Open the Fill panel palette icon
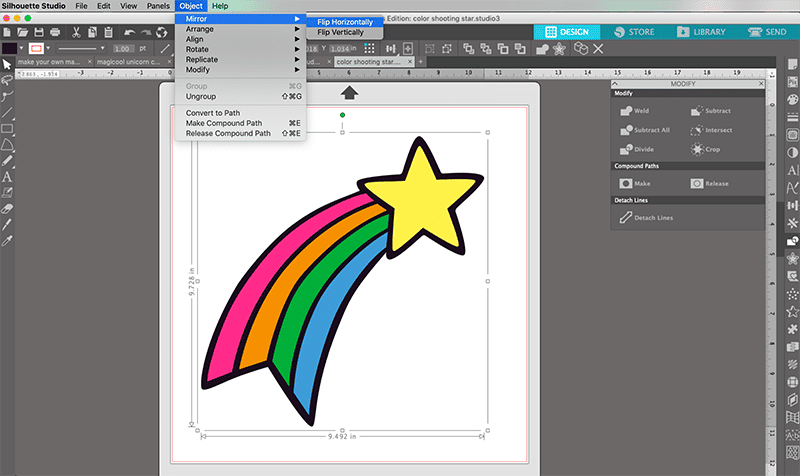This screenshot has width=800, height=476. coord(792,99)
